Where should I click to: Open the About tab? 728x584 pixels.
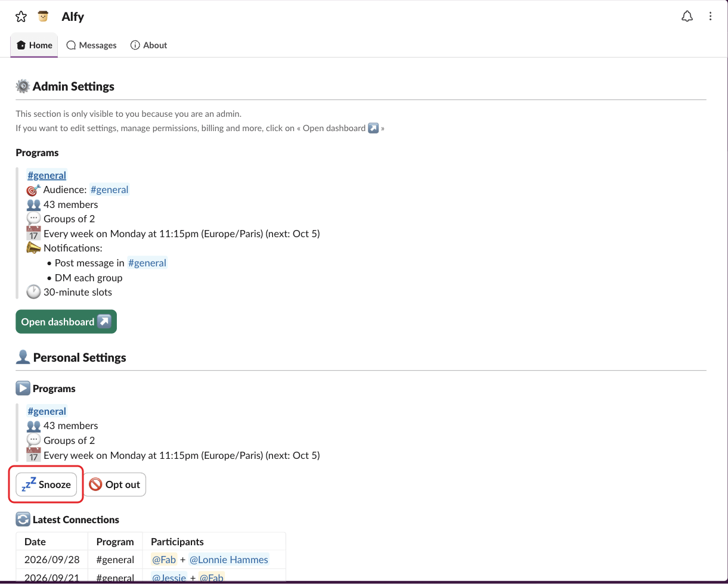point(148,45)
